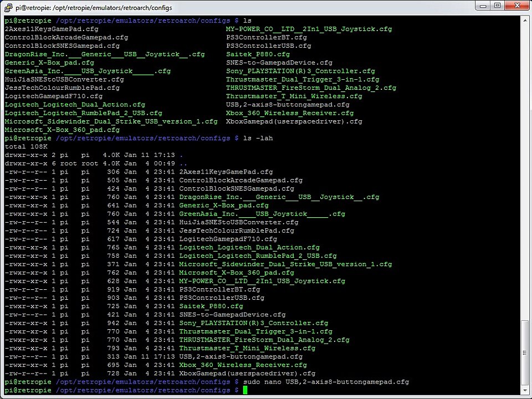
Task: Click USB,2-axis8-buttongamepad.cfg in first ls listing
Action: coord(288,105)
